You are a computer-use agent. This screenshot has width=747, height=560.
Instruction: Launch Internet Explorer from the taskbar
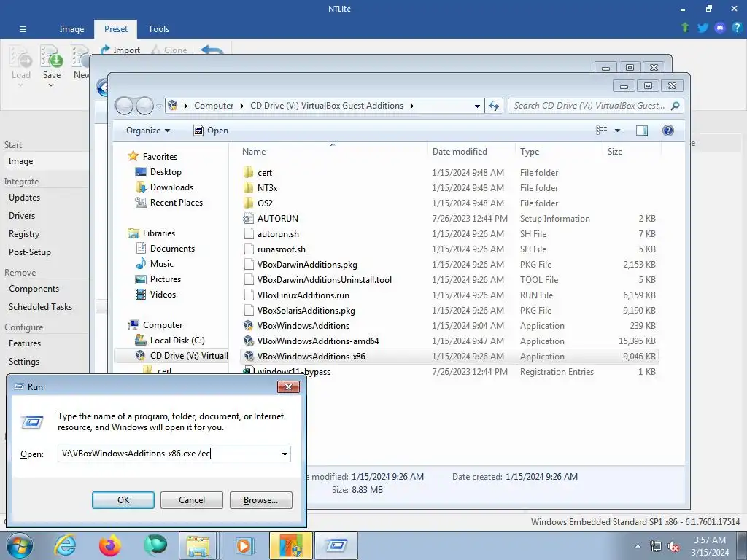[65, 545]
